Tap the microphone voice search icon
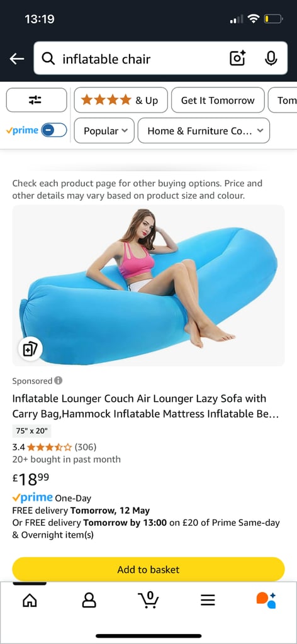The width and height of the screenshot is (297, 644). tap(271, 58)
